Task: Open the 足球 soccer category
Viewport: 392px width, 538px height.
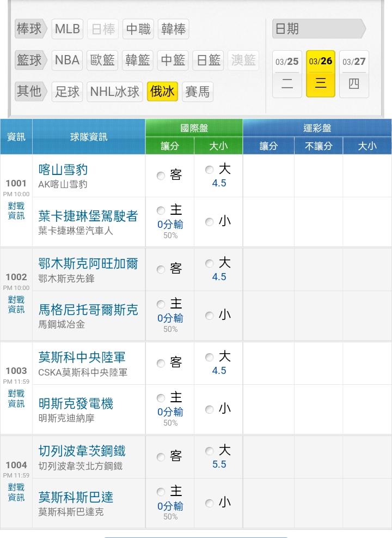Action: coord(67,92)
